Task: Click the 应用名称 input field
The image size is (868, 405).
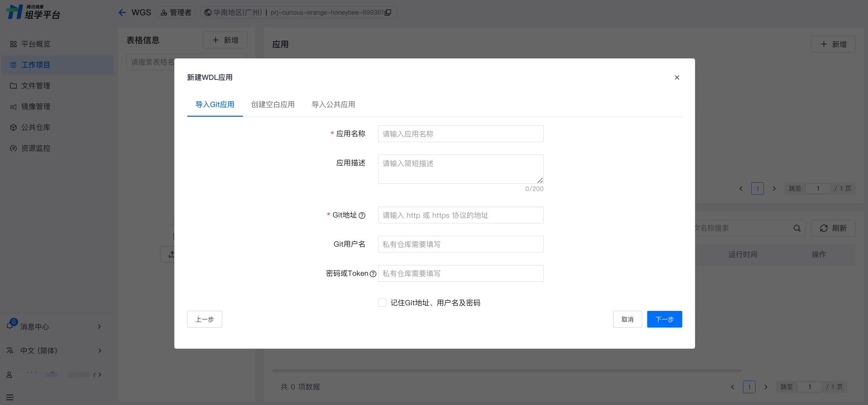Action: pyautogui.click(x=460, y=134)
